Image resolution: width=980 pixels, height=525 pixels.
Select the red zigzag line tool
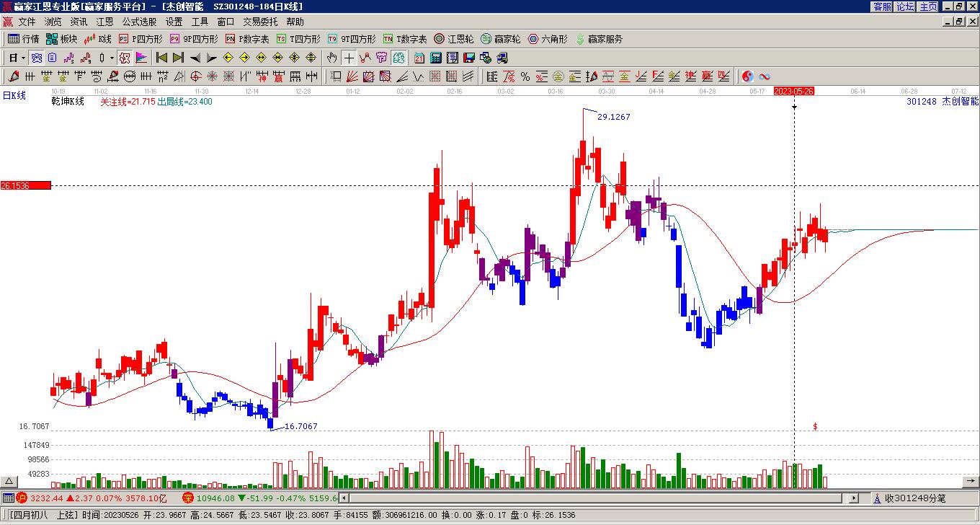tap(365, 58)
